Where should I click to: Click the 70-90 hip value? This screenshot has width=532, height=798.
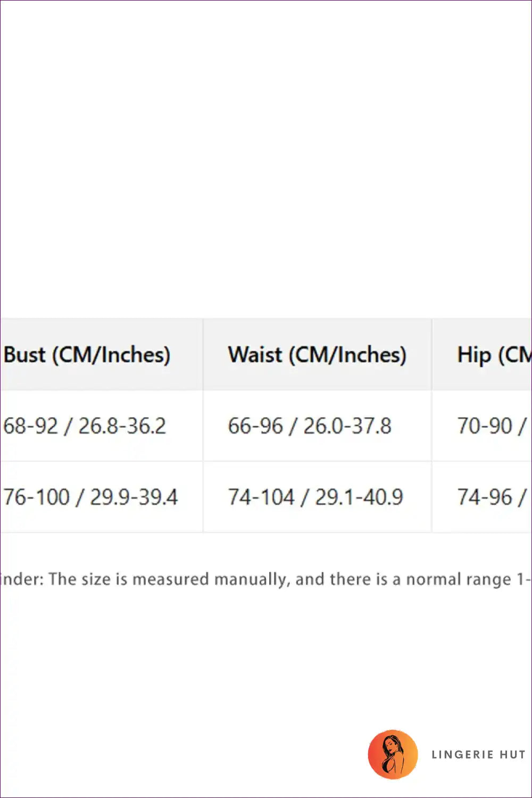tap(485, 426)
